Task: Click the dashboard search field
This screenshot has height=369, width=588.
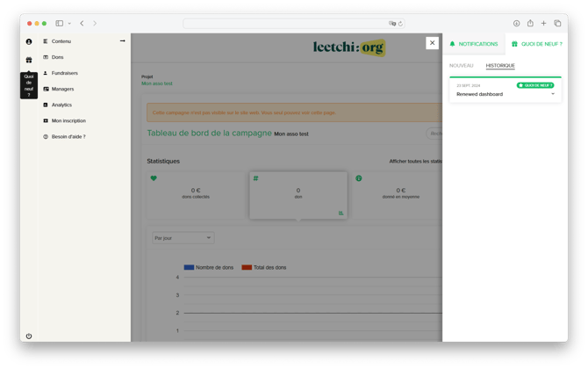Action: [434, 134]
